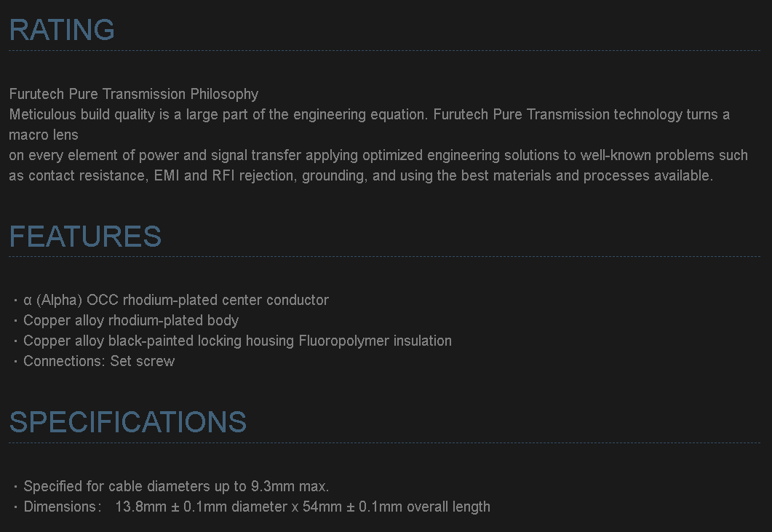Click the 'as contact resistance, EMI and RFI' line
This screenshot has width=772, height=532.
pyautogui.click(x=362, y=176)
